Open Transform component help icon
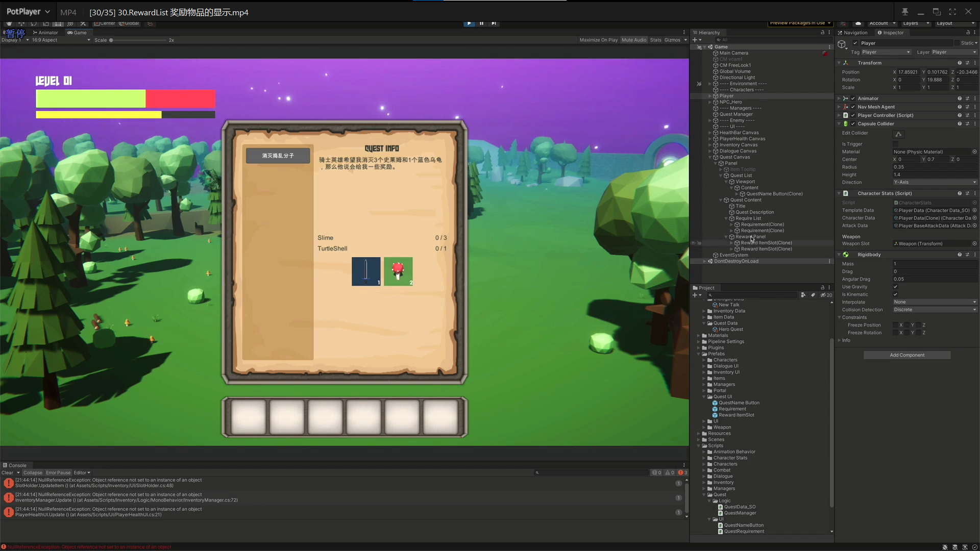This screenshot has width=980, height=551. [x=960, y=63]
